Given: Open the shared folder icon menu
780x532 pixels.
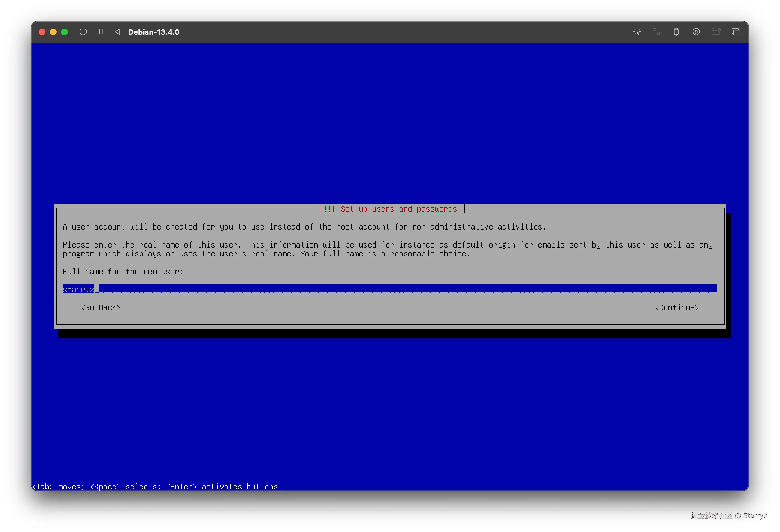Looking at the screenshot, I should click(x=716, y=32).
